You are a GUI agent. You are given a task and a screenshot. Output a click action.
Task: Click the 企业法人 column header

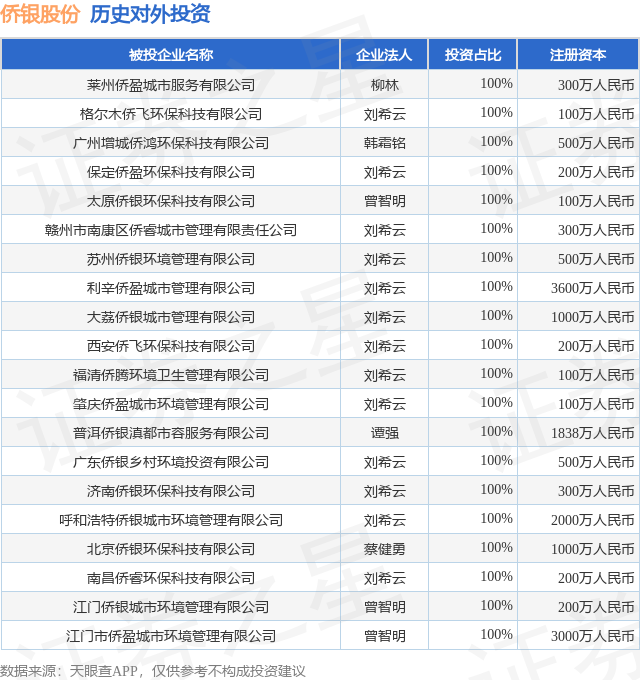(384, 55)
